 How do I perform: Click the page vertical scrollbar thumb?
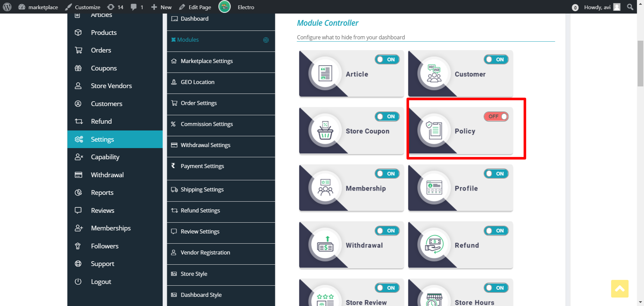click(x=640, y=64)
